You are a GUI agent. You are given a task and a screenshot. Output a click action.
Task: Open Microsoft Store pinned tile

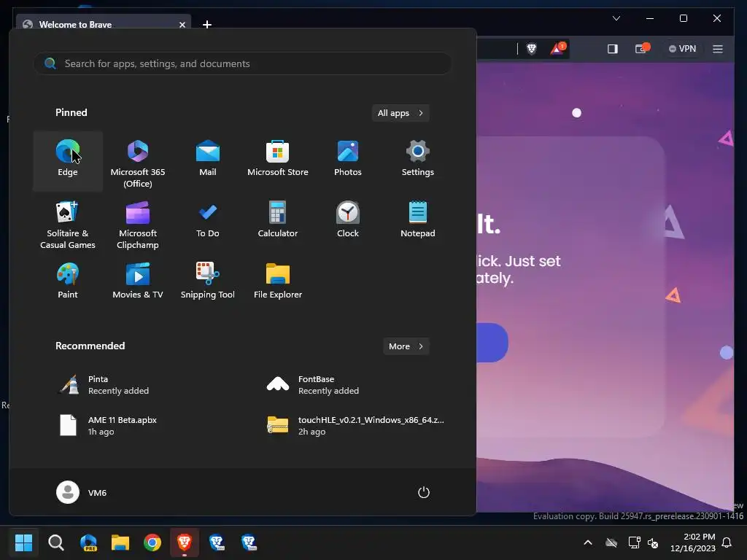[278, 161]
